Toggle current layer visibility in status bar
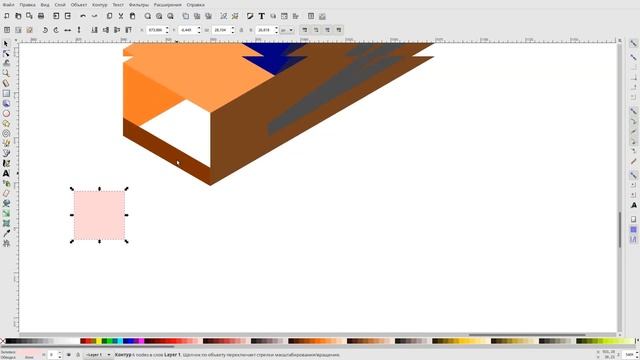The height and width of the screenshot is (360, 640). click(69, 355)
